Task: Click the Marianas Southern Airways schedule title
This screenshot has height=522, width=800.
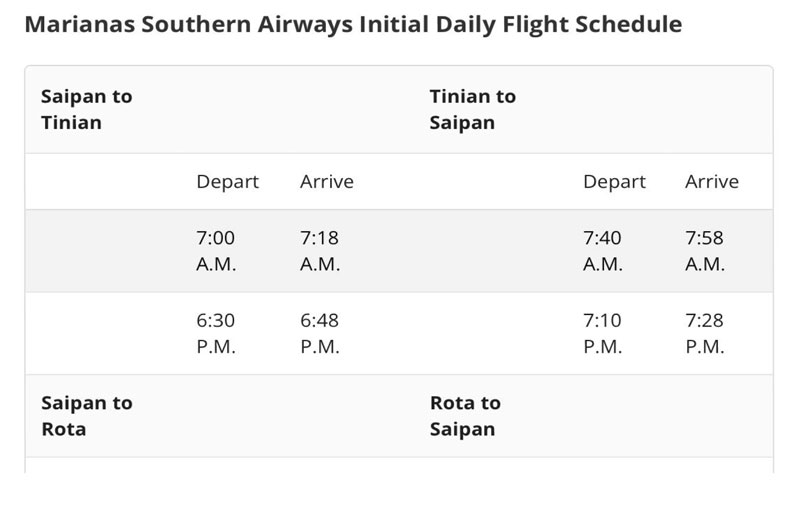Action: pyautogui.click(x=353, y=24)
